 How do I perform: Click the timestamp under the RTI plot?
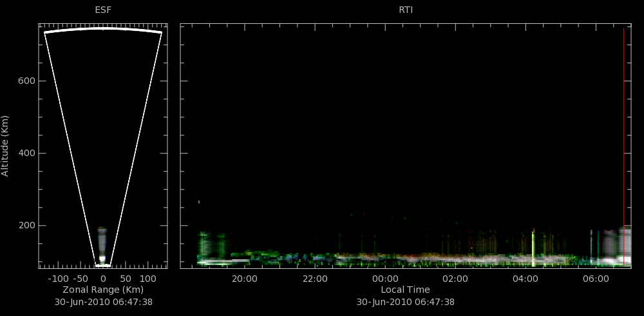(405, 302)
